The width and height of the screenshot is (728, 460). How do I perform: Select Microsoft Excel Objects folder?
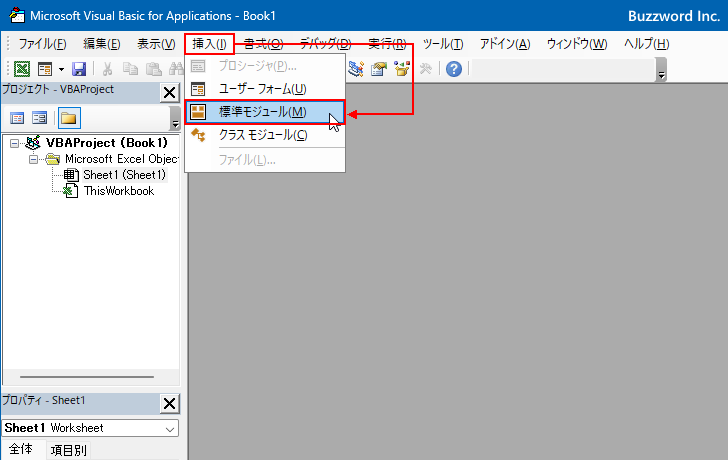[x=122, y=159]
